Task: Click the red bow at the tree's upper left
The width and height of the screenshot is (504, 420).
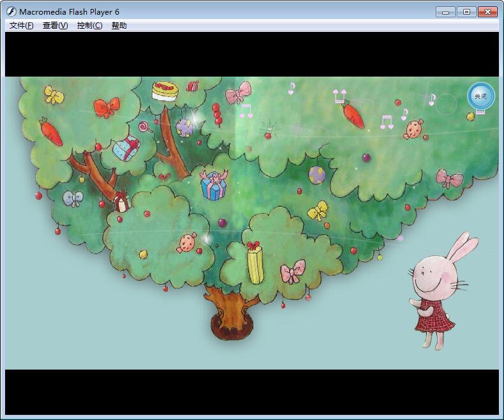Action: pyautogui.click(x=107, y=106)
